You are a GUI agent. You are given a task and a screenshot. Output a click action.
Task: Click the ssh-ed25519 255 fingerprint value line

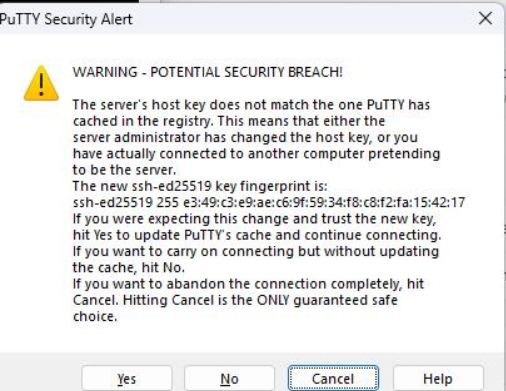[269, 202]
